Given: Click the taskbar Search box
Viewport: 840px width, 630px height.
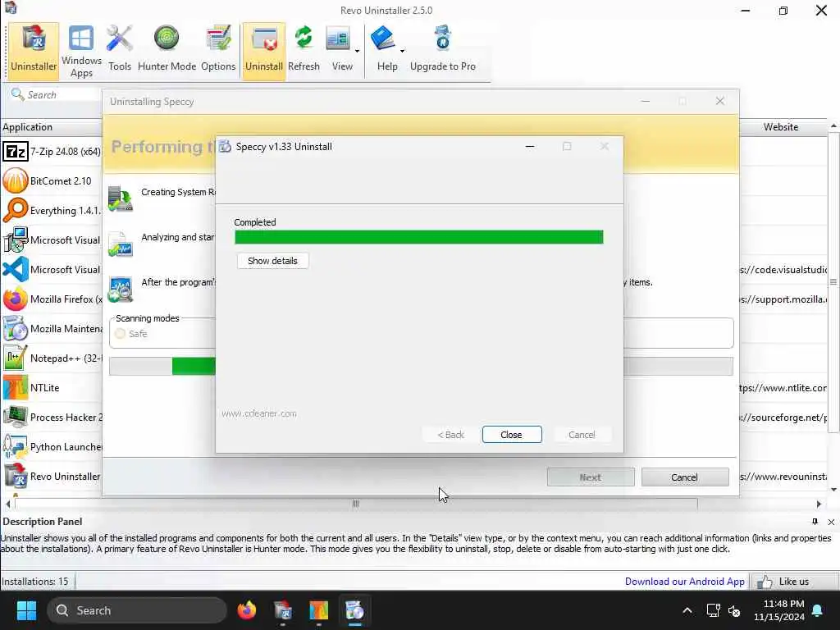Looking at the screenshot, I should click(x=137, y=610).
